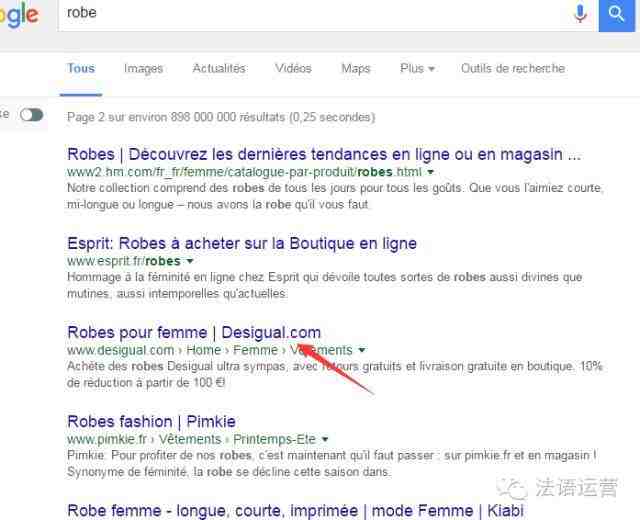Click the blue magnifier search button
Image resolution: width=640 pixels, height=520 pixels.
pos(616,15)
